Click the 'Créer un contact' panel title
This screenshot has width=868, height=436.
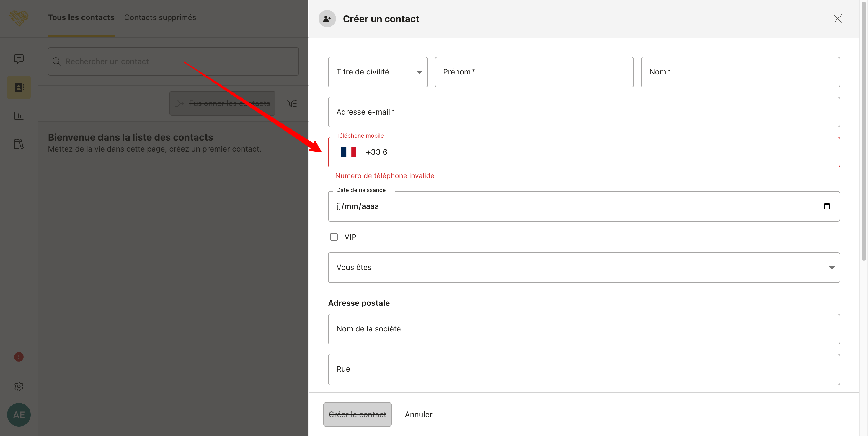click(381, 19)
